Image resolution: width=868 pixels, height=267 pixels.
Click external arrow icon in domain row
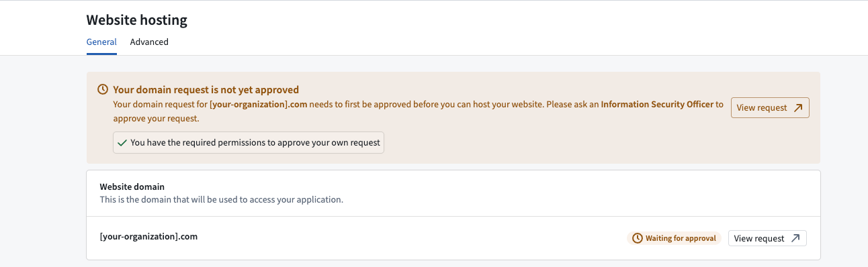[795, 238]
